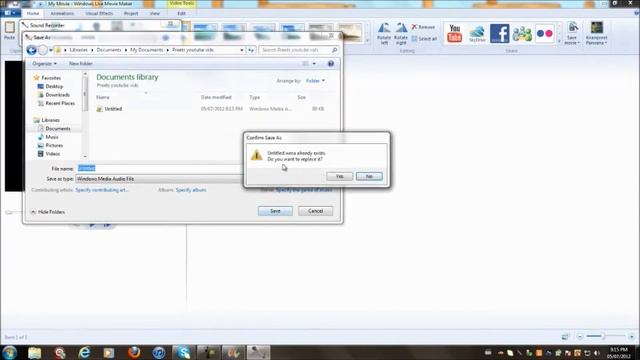Viewport: 640px width, 360px height.
Task: Click zoom in plus button
Action: pyautogui.click(x=631, y=336)
